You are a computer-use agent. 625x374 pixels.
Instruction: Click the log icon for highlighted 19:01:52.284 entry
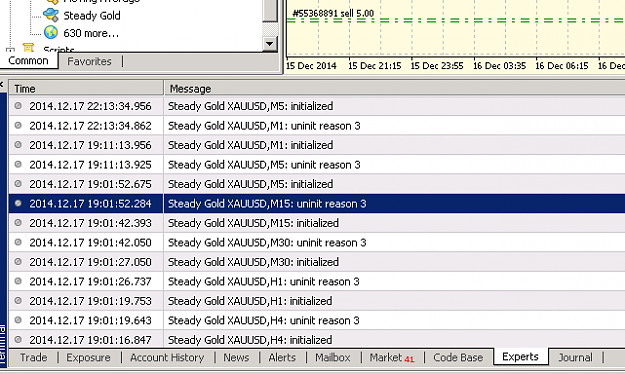(18, 203)
